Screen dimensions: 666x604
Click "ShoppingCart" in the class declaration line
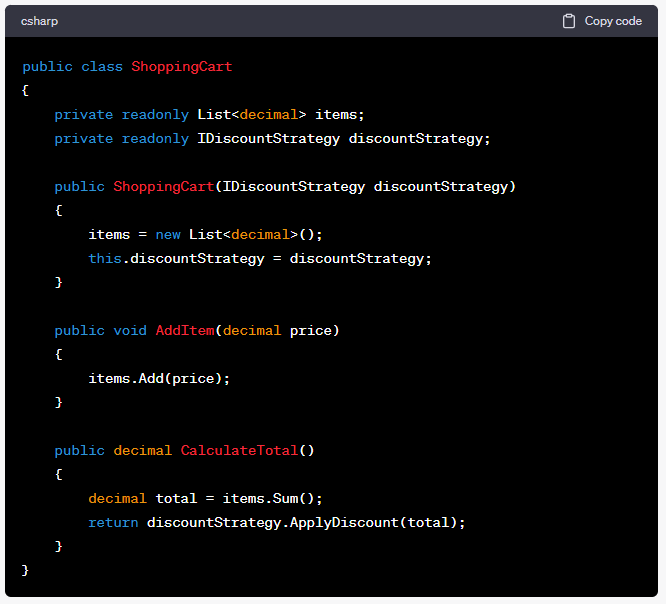pyautogui.click(x=182, y=67)
